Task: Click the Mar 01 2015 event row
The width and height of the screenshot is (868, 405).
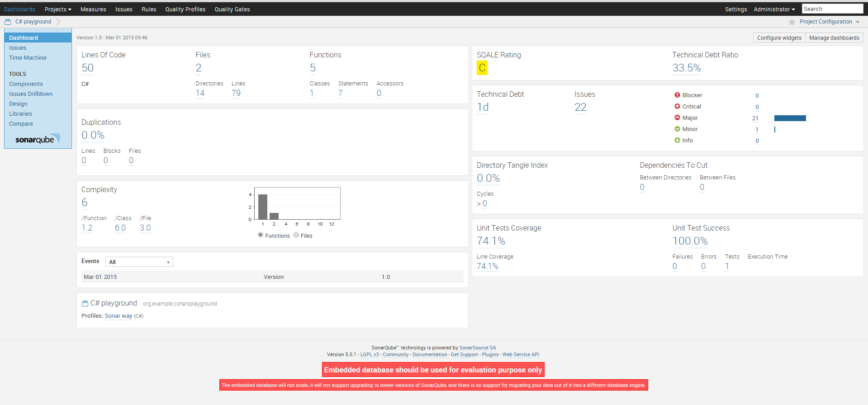Action: [272, 277]
